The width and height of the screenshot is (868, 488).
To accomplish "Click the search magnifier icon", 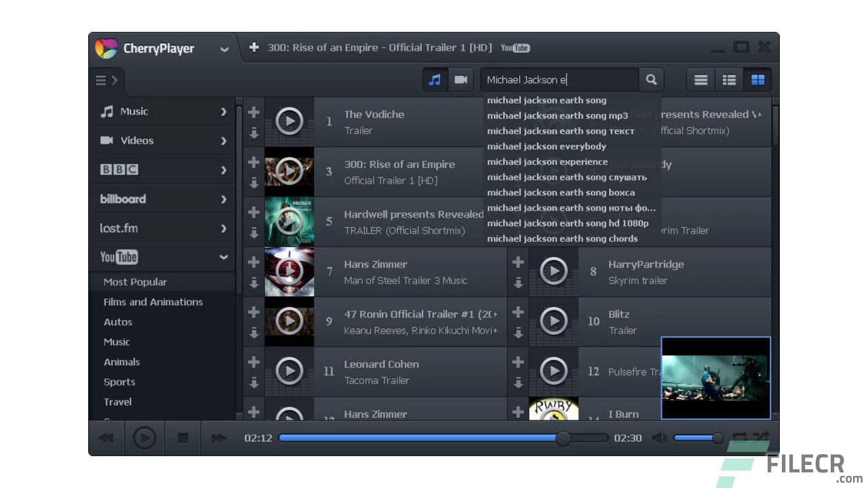I will click(650, 79).
